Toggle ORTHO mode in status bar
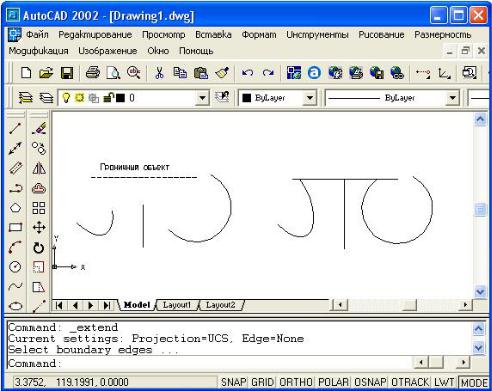492x391 pixels. (x=296, y=382)
